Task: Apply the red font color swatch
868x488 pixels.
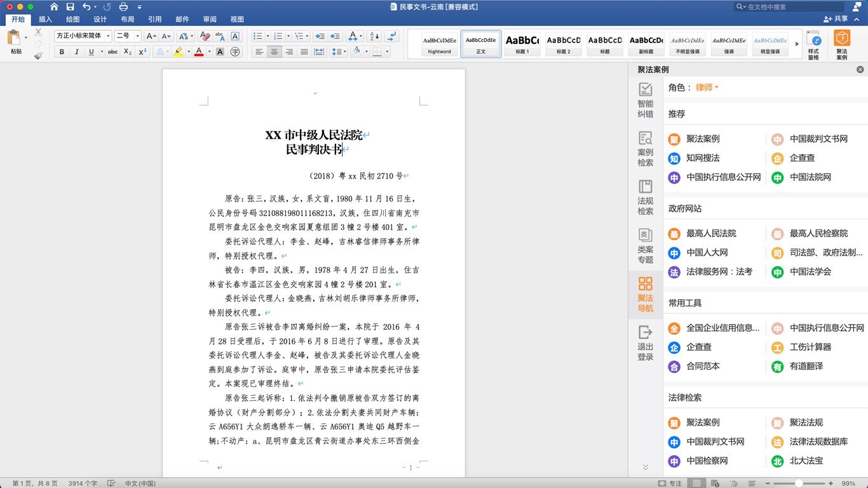Action: pyautogui.click(x=199, y=52)
